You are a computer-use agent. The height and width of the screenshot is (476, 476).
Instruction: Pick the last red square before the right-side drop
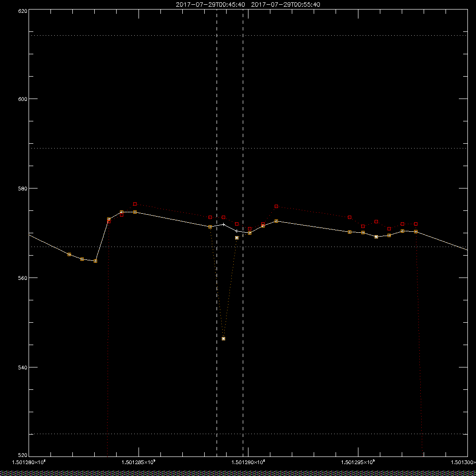(x=416, y=224)
